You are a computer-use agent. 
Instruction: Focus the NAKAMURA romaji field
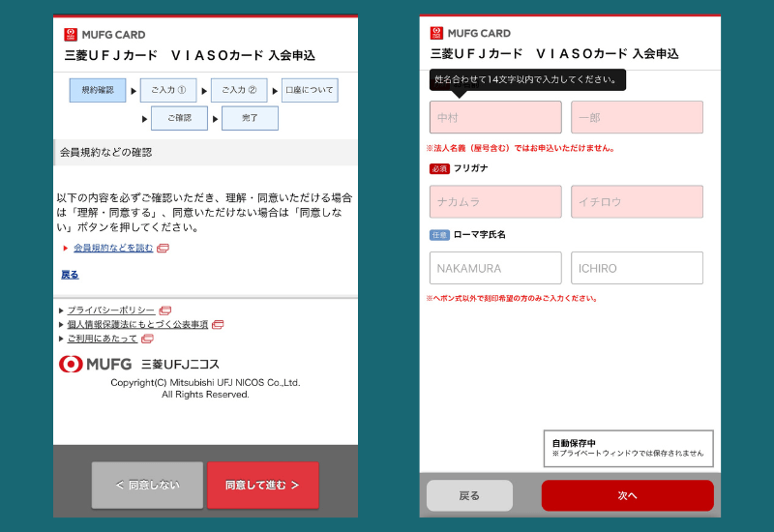(495, 268)
